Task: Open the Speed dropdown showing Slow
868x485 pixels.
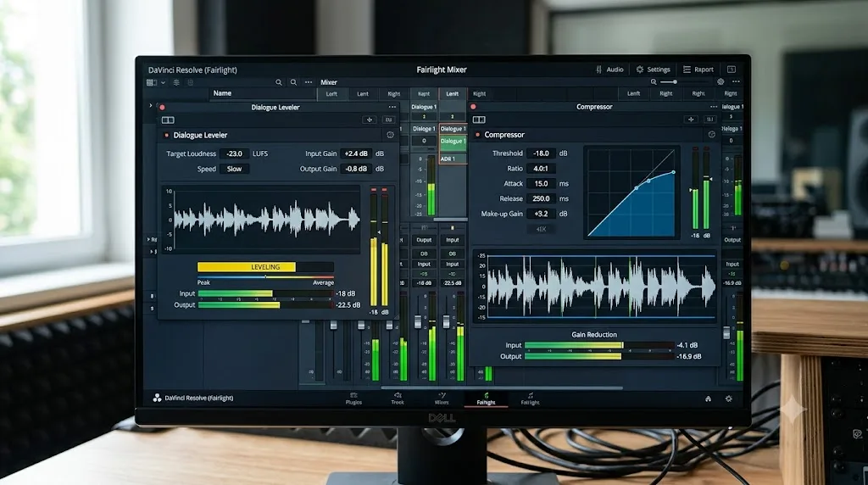Action: pos(234,169)
